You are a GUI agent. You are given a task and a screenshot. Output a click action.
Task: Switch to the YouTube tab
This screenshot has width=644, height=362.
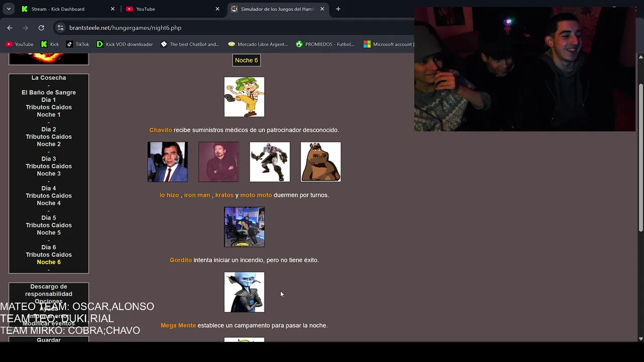click(x=172, y=9)
